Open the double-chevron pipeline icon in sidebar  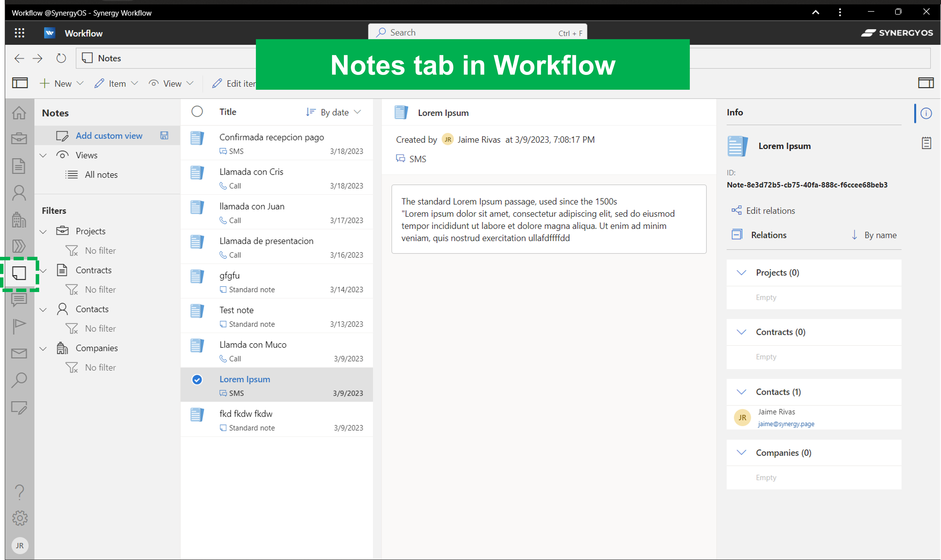click(19, 246)
